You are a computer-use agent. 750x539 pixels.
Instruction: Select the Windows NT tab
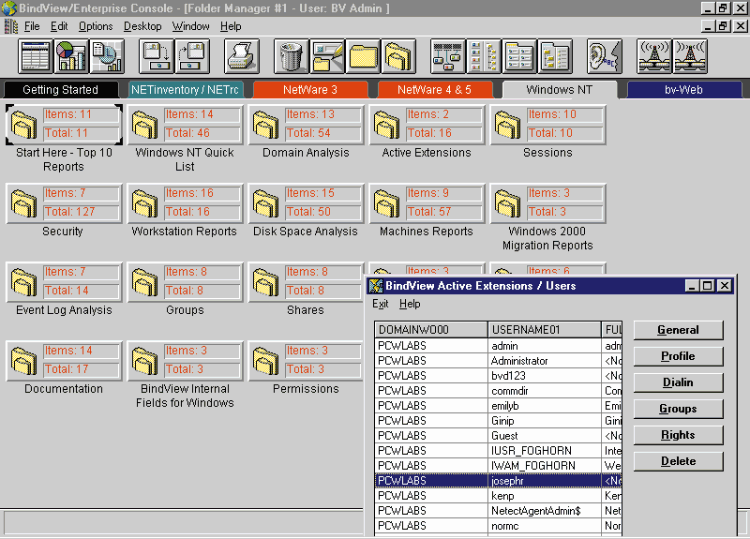click(560, 89)
